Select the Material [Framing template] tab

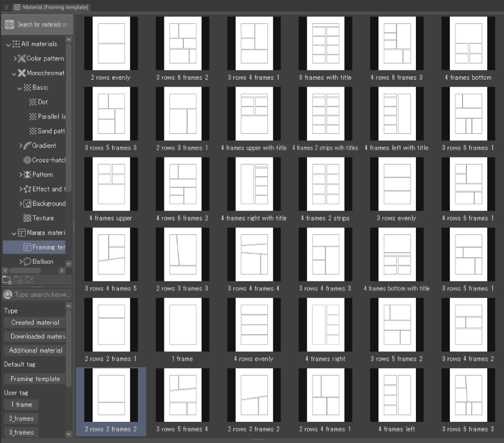(x=51, y=7)
